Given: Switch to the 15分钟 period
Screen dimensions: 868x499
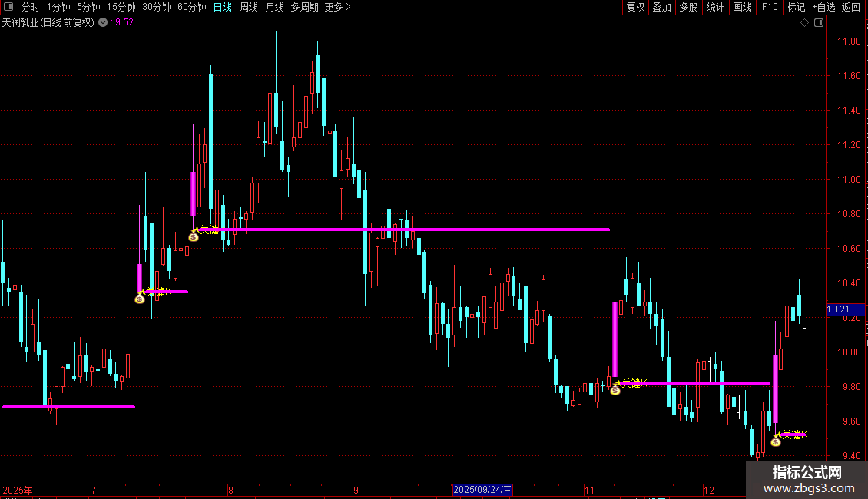Looking at the screenshot, I should pyautogui.click(x=121, y=7).
